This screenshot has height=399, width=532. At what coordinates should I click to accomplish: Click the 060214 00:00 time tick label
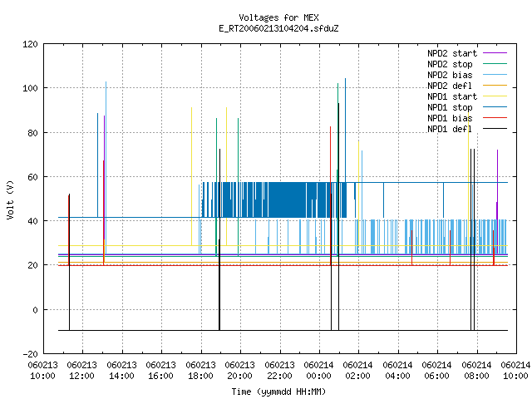(x=319, y=371)
